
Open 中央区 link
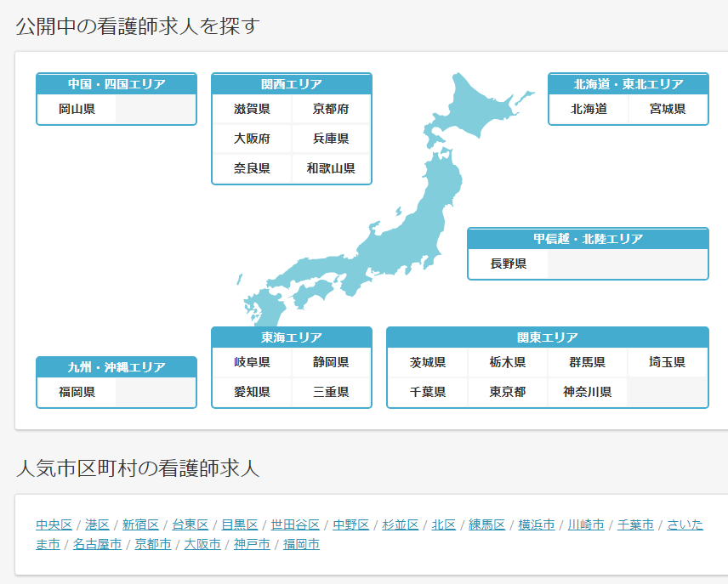pyautogui.click(x=54, y=524)
